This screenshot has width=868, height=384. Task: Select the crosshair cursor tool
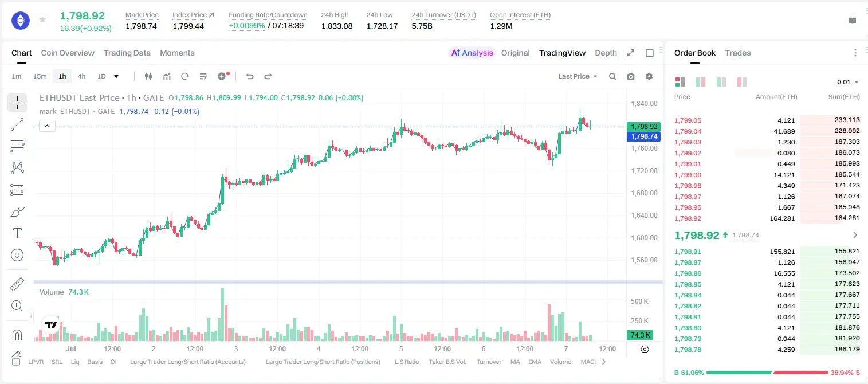tap(17, 103)
